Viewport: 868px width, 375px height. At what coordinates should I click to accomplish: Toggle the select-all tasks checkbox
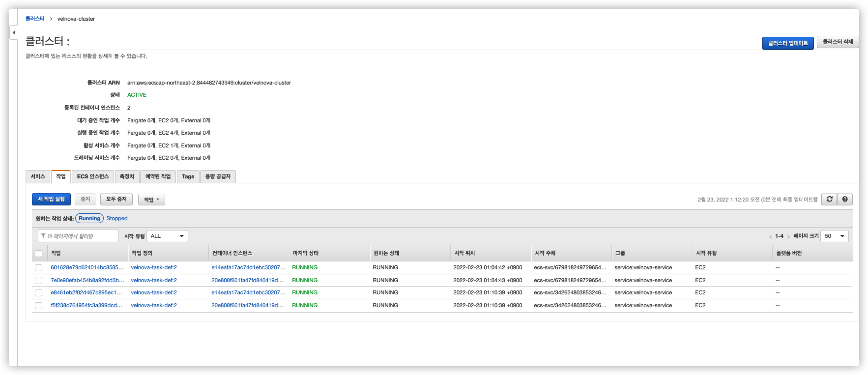pos(39,253)
